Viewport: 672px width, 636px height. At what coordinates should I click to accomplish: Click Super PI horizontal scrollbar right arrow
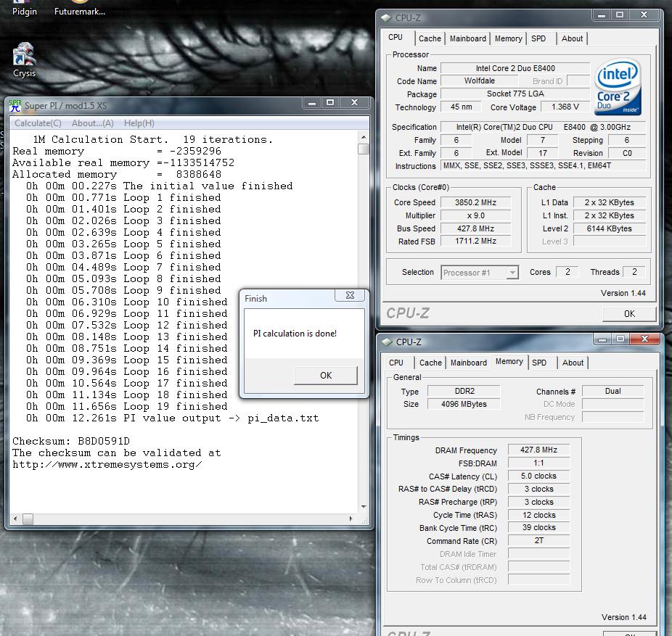coord(351,519)
